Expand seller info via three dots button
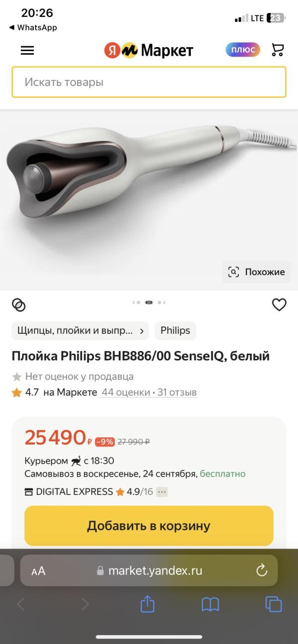298x644 pixels. pos(162,492)
